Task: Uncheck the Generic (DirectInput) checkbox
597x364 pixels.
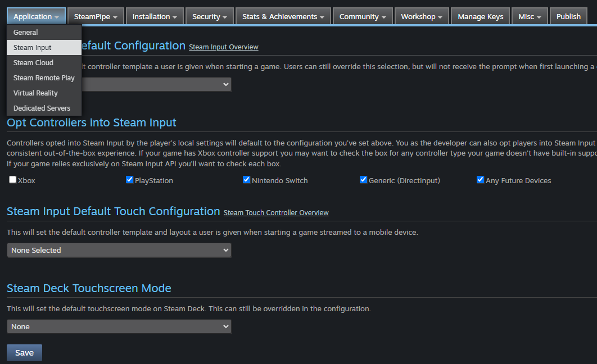Action: click(363, 180)
